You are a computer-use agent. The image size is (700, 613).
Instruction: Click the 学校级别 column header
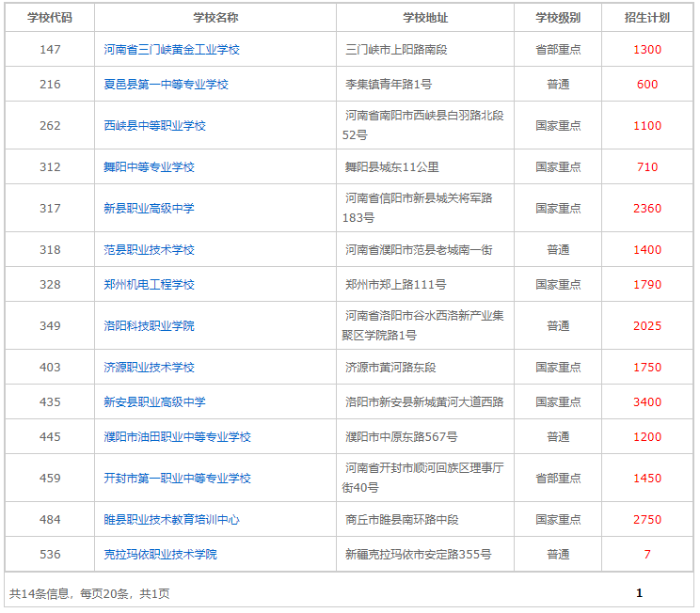pos(558,18)
